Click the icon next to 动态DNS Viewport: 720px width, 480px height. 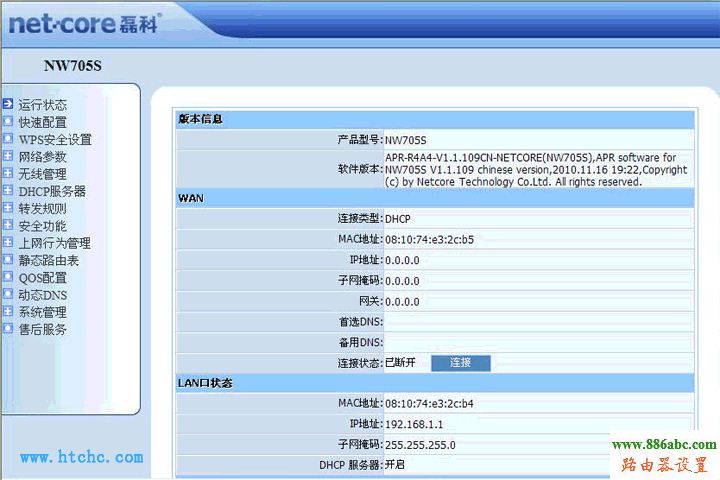coord(7,295)
